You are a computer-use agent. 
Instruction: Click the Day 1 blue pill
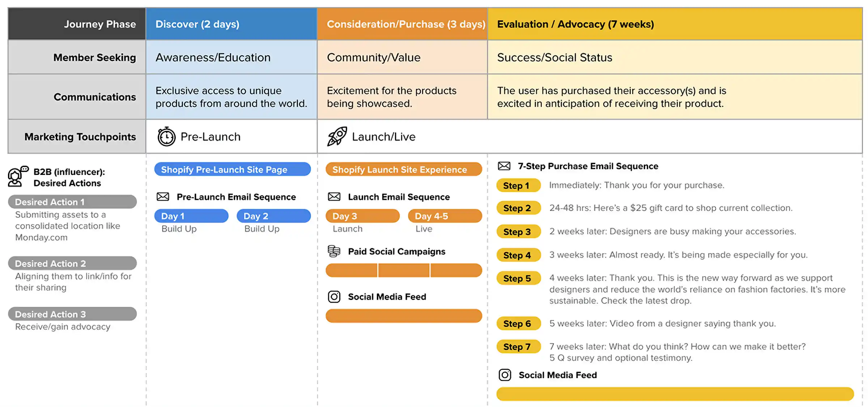pos(191,216)
